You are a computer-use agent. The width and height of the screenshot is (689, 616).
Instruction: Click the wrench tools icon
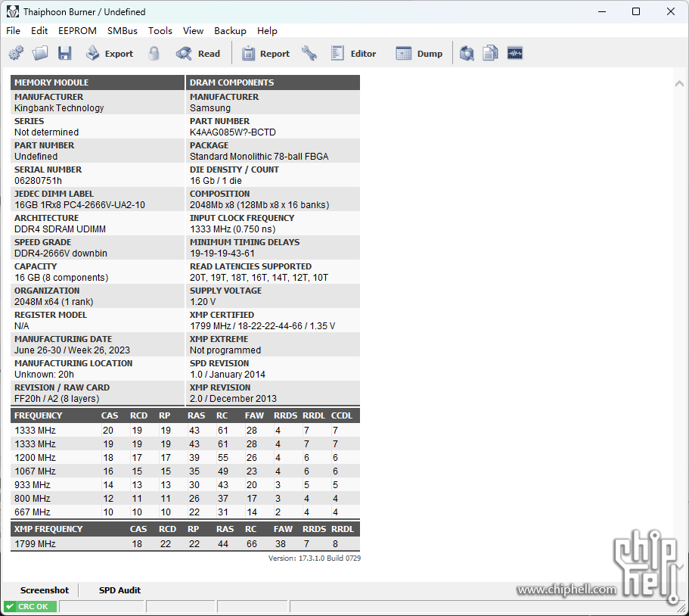(309, 54)
